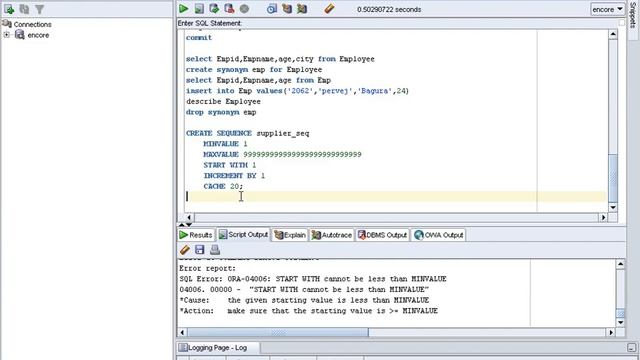Image resolution: width=640 pixels, height=360 pixels.
Task: Click the empty highlighted line in the SQL editor
Action: click(396, 197)
